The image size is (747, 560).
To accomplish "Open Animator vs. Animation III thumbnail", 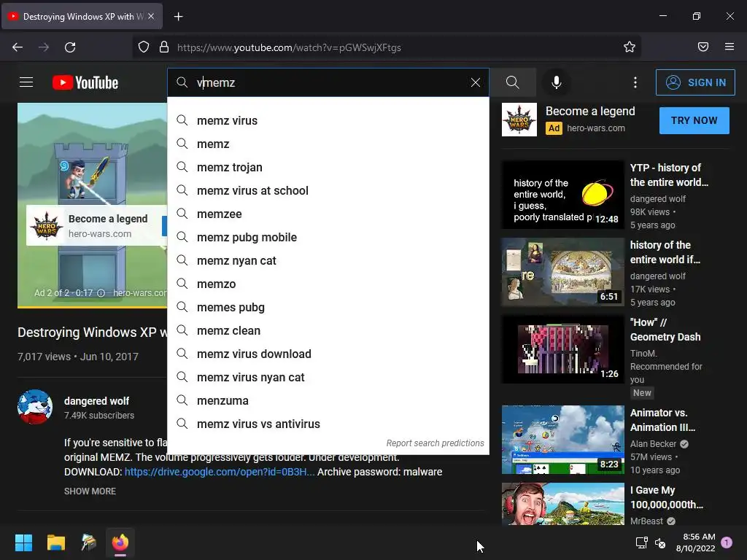I will point(562,440).
